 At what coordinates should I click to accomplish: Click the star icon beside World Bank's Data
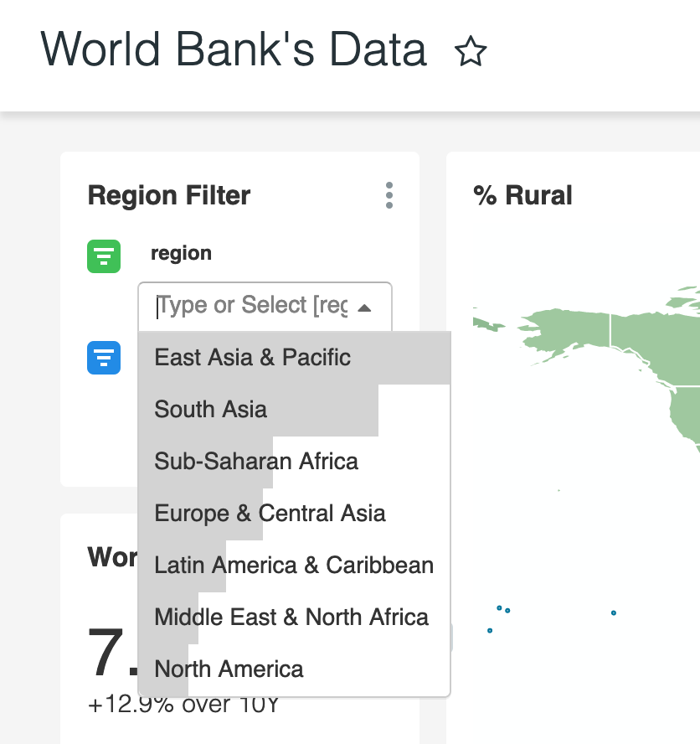pyautogui.click(x=471, y=50)
